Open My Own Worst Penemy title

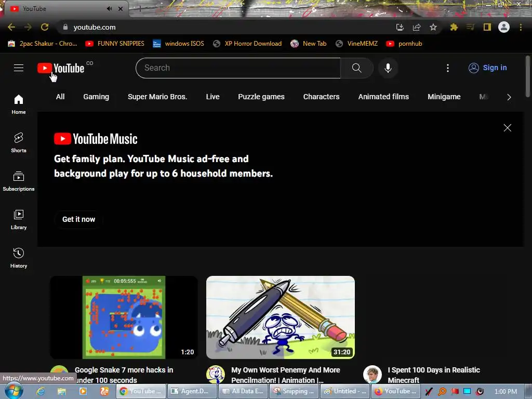point(286,375)
